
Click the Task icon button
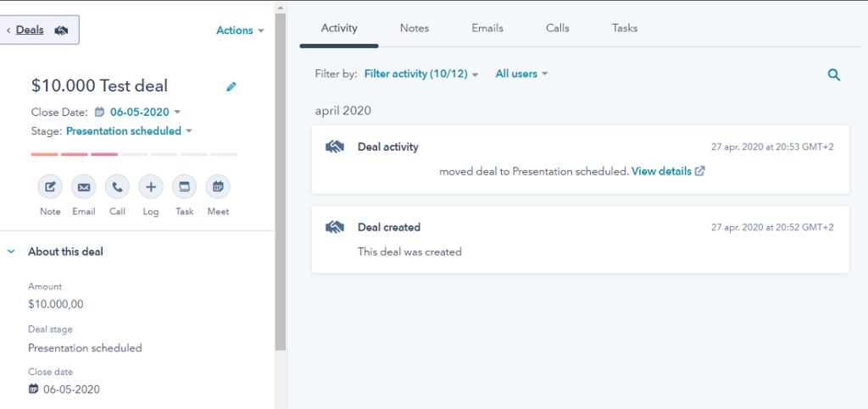tap(184, 187)
